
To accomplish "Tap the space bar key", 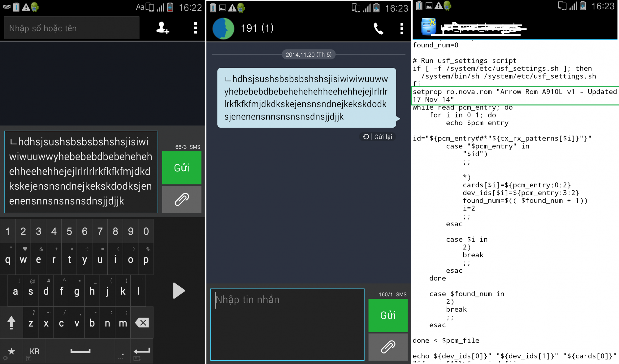I will pos(80,351).
